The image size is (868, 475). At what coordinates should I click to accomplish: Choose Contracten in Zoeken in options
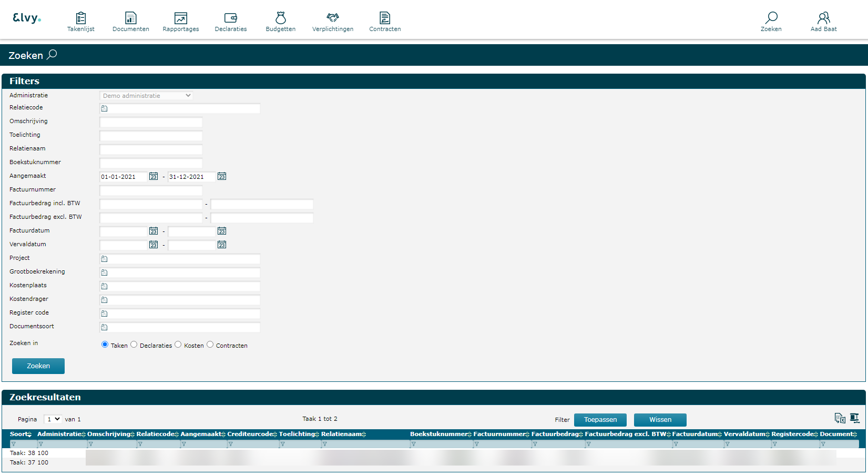pos(210,345)
